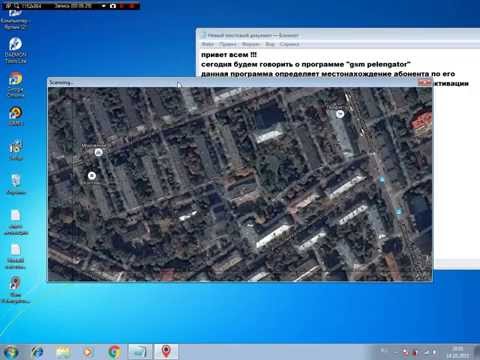Open Google Chrome desktop shortcut
The height and width of the screenshot is (360, 480).
coord(15,84)
